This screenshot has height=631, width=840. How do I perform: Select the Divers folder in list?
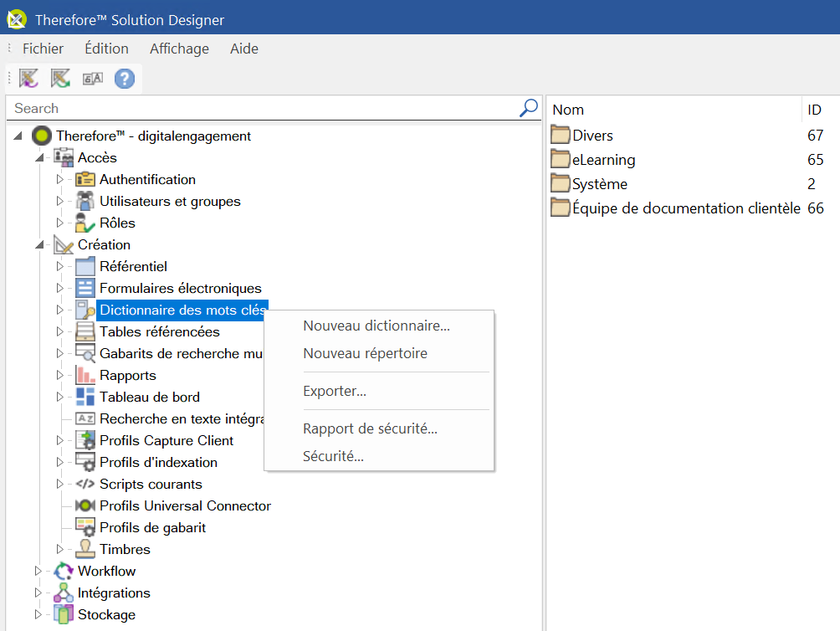tap(581, 135)
